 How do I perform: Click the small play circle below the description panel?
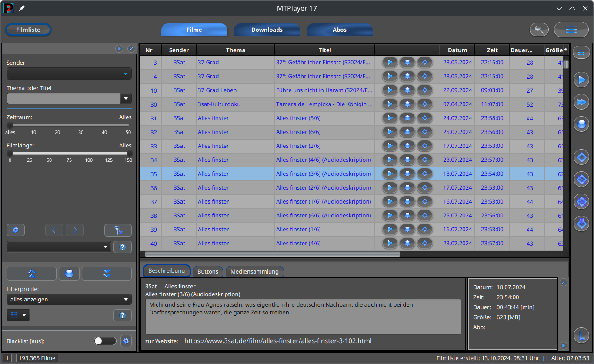[564, 346]
